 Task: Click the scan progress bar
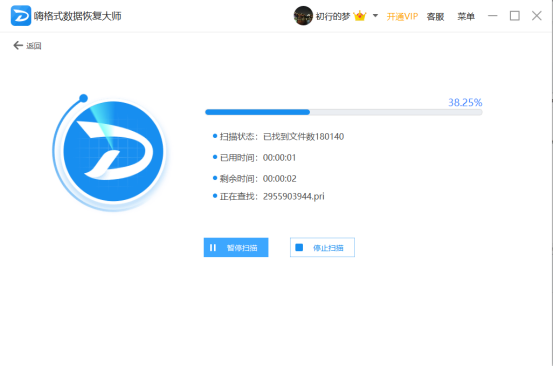pos(343,112)
